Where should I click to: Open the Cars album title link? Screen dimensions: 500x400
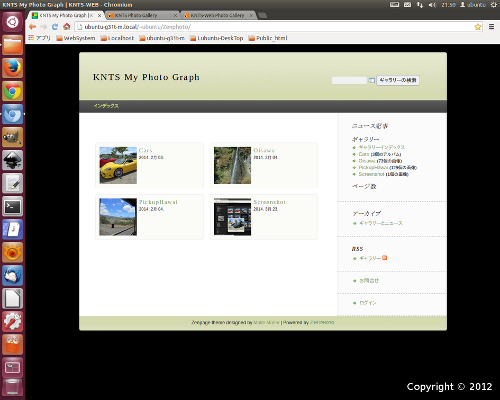click(145, 150)
